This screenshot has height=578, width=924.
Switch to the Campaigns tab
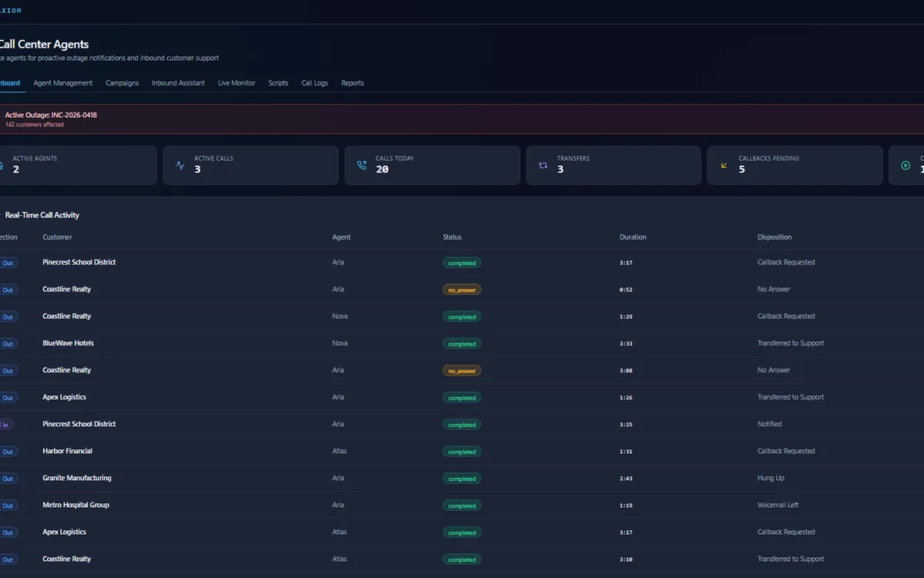pyautogui.click(x=122, y=83)
